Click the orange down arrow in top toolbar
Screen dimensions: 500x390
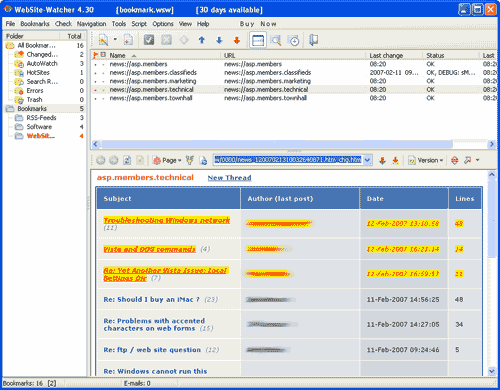coord(237,40)
